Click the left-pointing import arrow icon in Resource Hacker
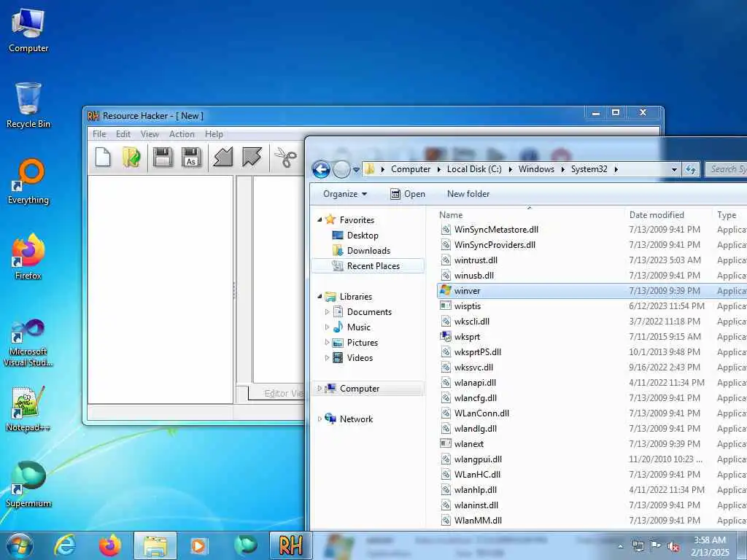The image size is (747, 560). tap(222, 157)
